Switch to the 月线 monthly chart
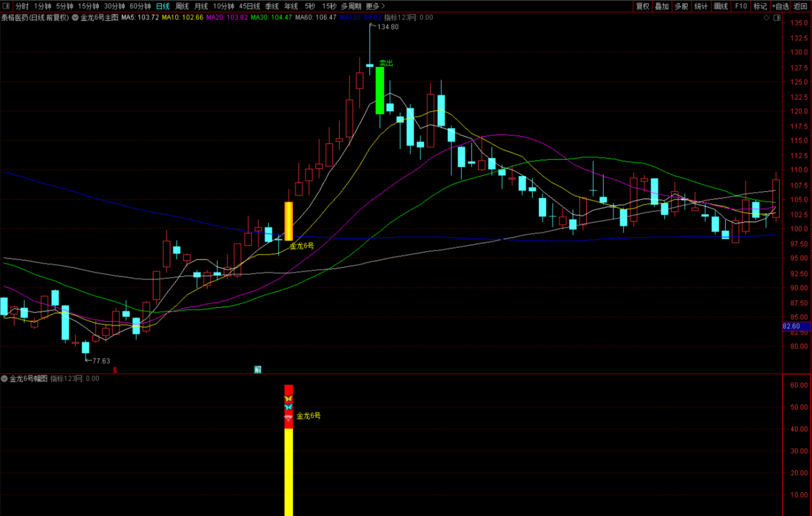812x516 pixels. 201,6
